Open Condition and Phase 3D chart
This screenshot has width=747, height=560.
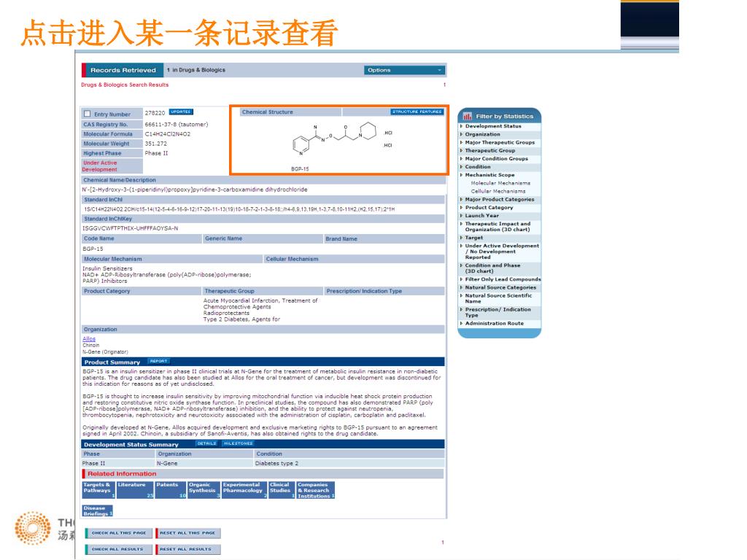(x=492, y=268)
